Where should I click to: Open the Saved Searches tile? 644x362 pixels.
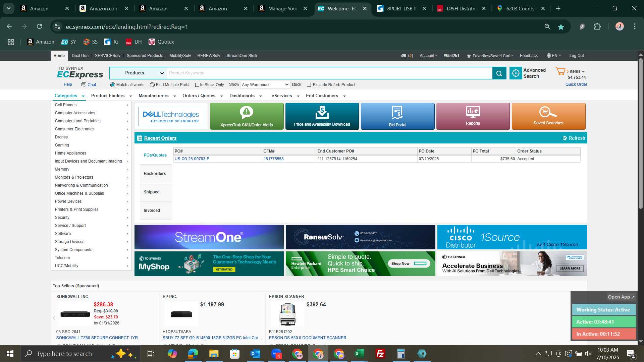click(x=548, y=116)
